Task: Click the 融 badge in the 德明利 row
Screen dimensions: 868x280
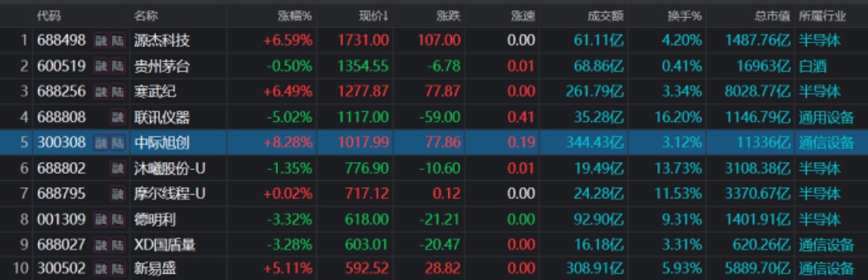Action: pos(101,219)
